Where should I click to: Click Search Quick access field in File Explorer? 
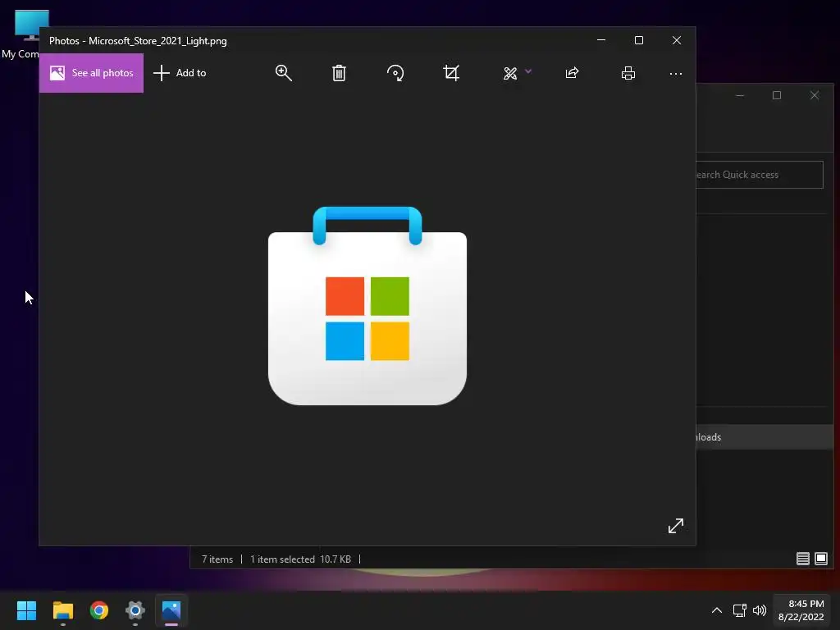tap(760, 175)
